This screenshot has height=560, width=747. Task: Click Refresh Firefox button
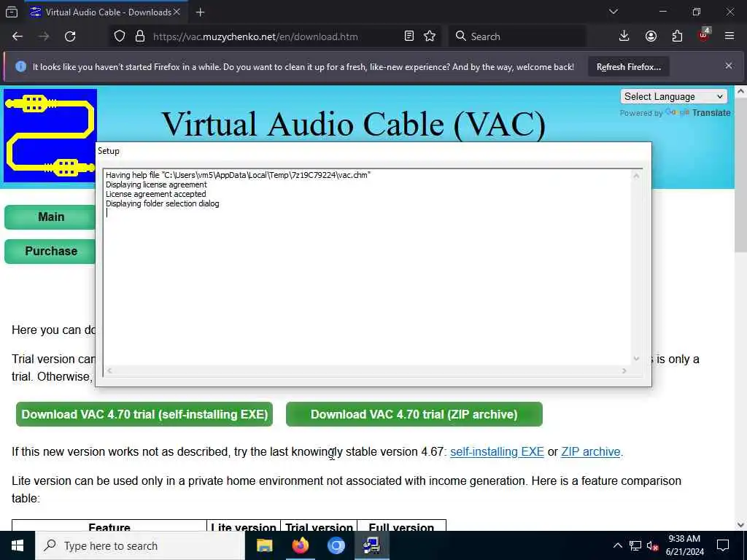[628, 67]
